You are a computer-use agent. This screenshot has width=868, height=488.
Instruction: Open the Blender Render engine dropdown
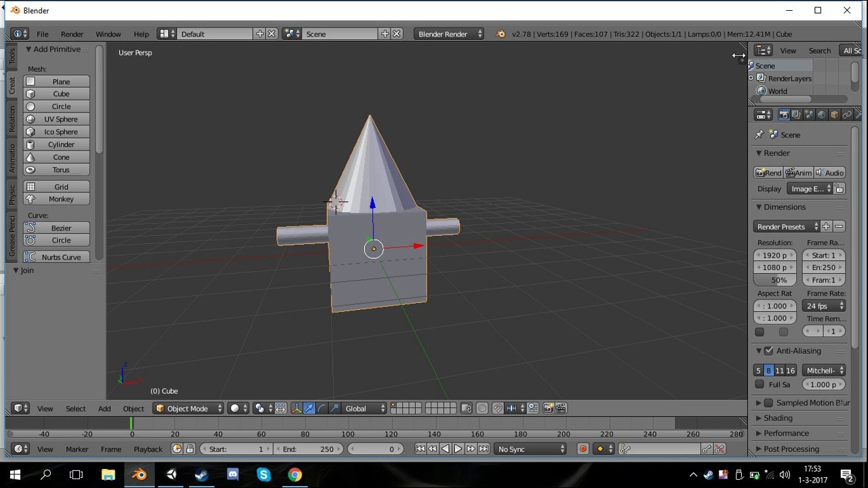[x=449, y=34]
